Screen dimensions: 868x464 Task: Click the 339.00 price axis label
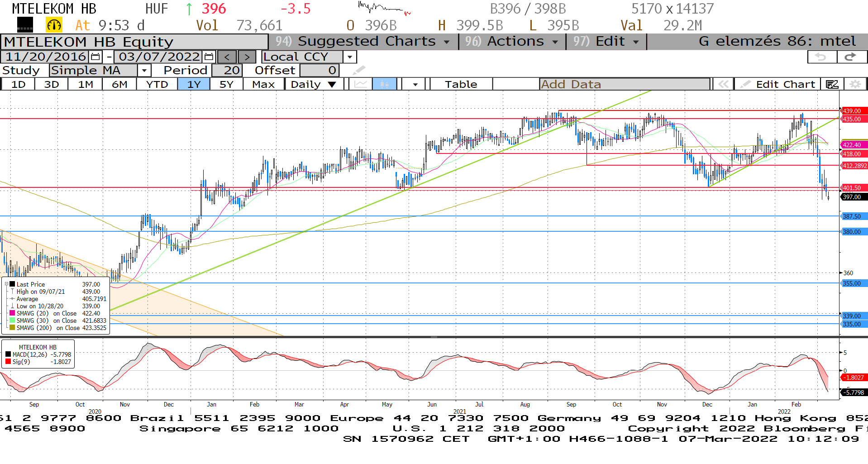click(x=854, y=316)
